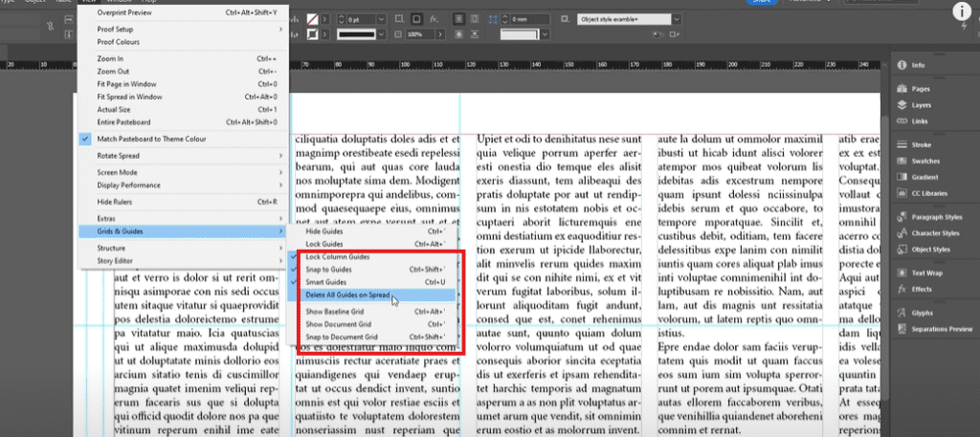Open the Gradient panel icon

tap(902, 177)
